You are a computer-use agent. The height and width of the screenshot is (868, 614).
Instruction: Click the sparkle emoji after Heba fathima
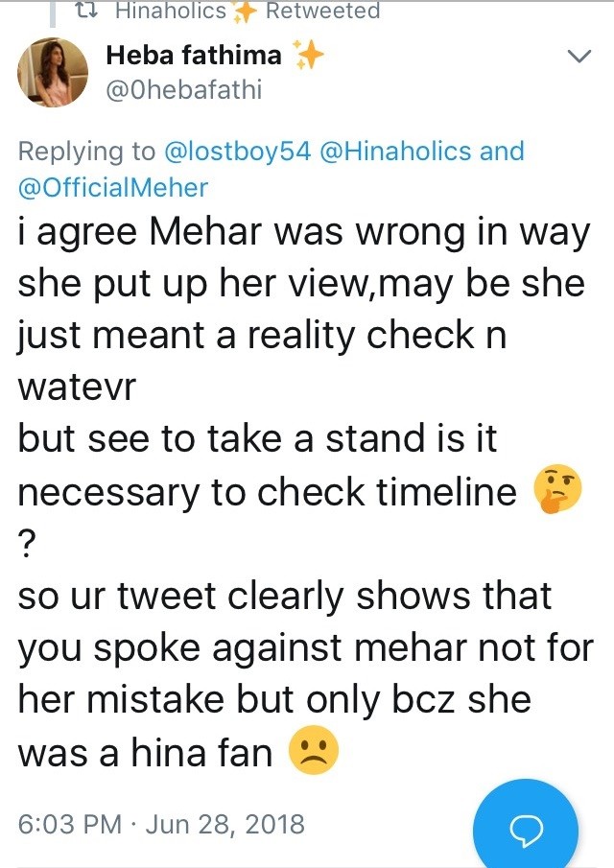tap(307, 55)
